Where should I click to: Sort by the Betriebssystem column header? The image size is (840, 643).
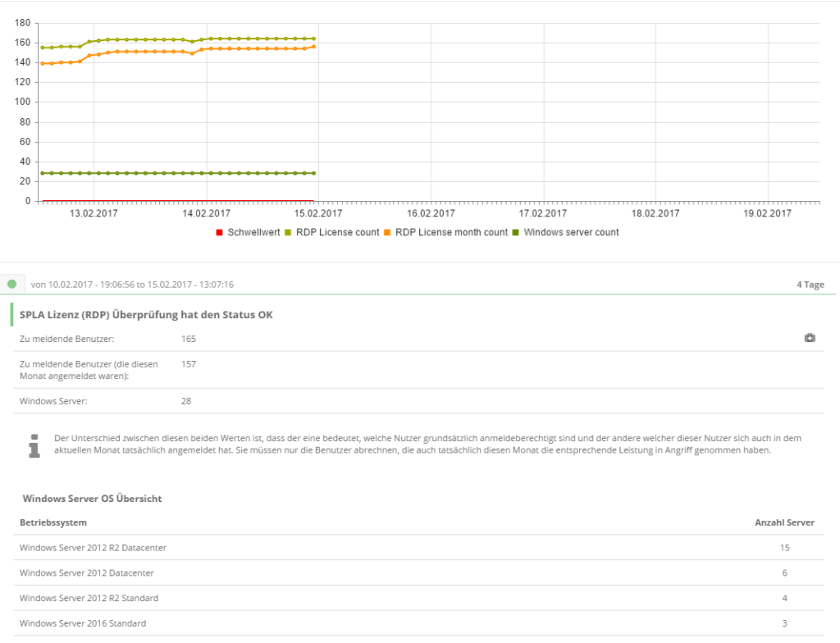click(53, 522)
